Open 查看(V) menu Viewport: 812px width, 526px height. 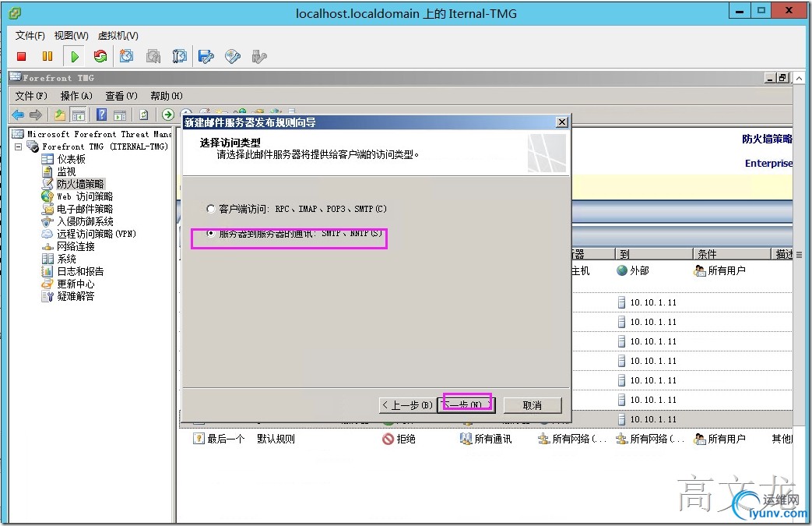121,96
